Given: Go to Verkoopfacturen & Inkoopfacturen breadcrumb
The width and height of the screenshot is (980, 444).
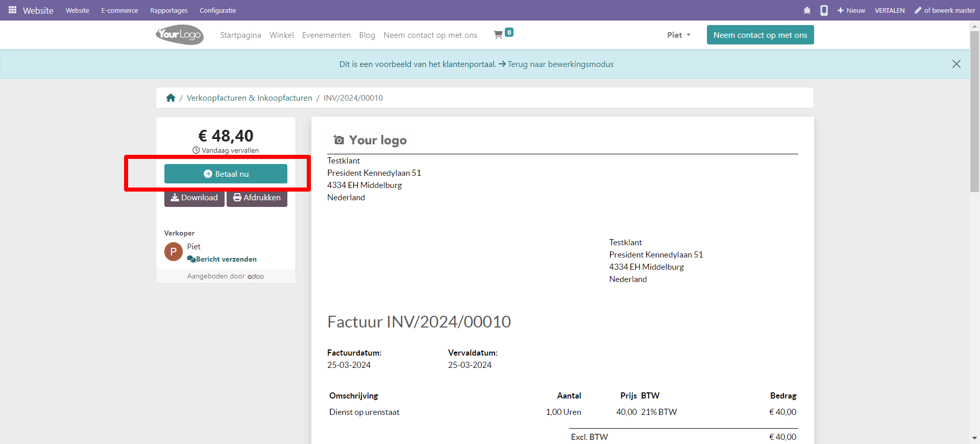Looking at the screenshot, I should pyautogui.click(x=249, y=98).
